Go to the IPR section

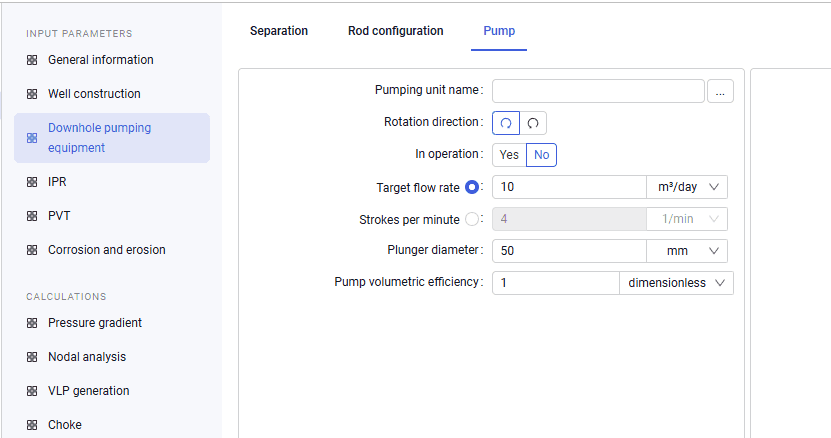pos(57,182)
